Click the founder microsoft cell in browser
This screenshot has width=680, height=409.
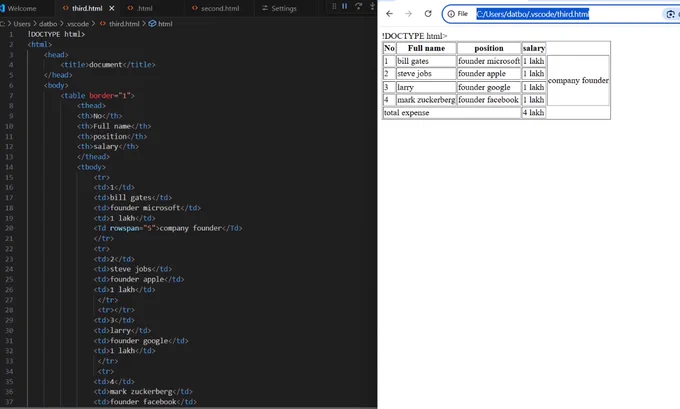coord(489,61)
